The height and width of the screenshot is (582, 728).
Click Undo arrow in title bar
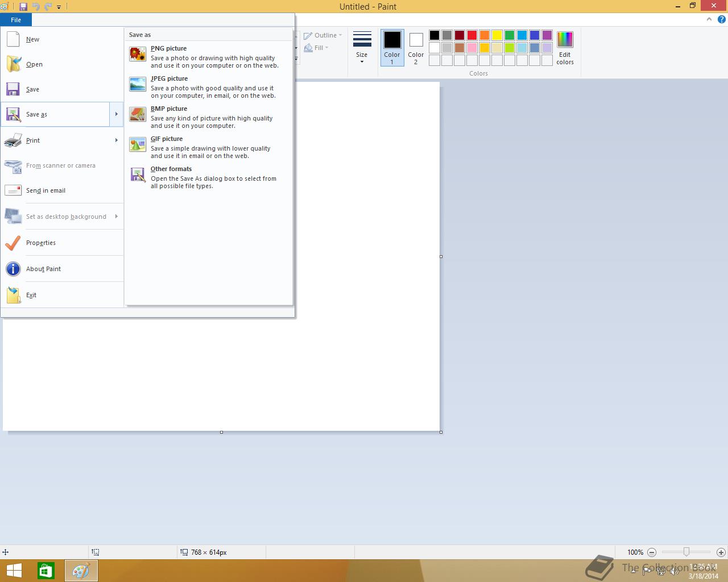pos(36,7)
